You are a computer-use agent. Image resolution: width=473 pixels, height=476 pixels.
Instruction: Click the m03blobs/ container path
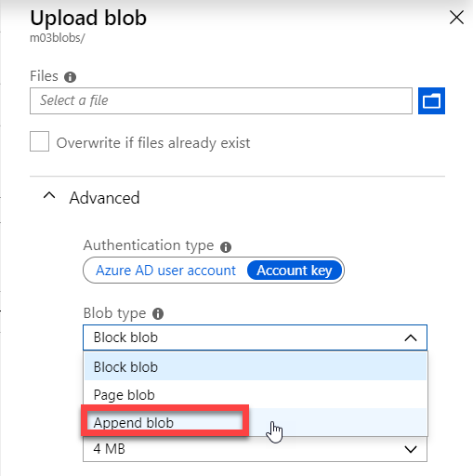click(58, 38)
